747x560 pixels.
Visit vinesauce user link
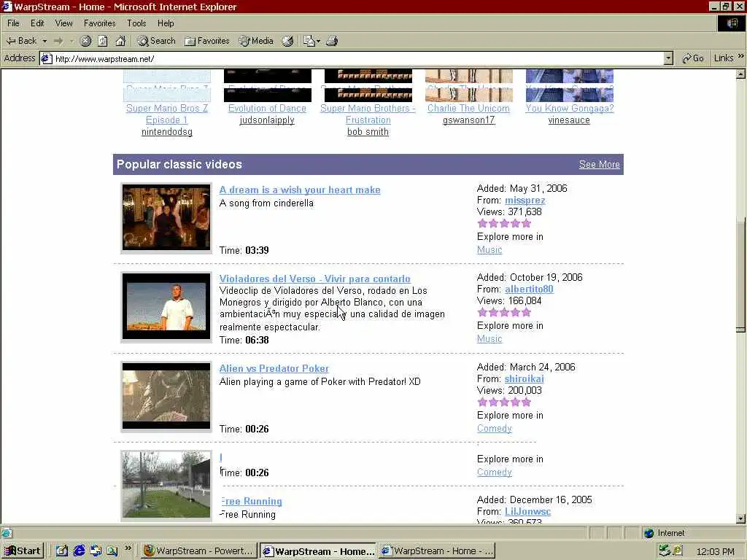(x=569, y=120)
